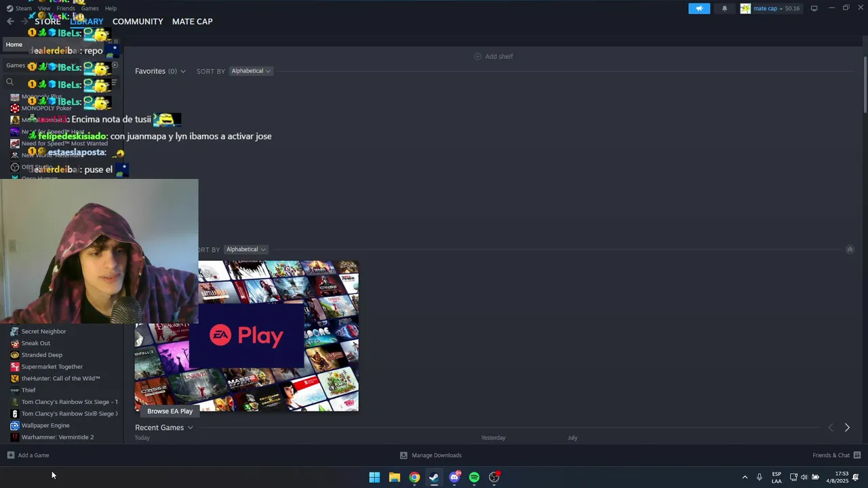Click the Manage Downloads icon
The height and width of the screenshot is (488, 868).
(x=403, y=455)
